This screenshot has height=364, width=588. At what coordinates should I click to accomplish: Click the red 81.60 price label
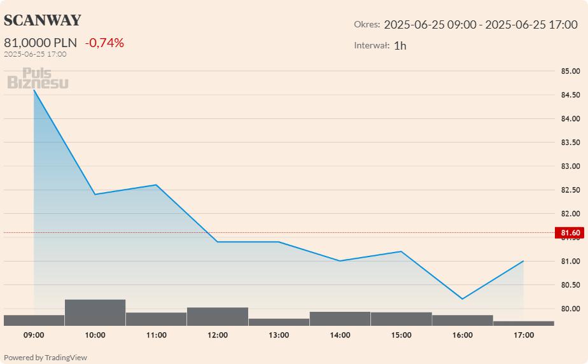tap(570, 233)
